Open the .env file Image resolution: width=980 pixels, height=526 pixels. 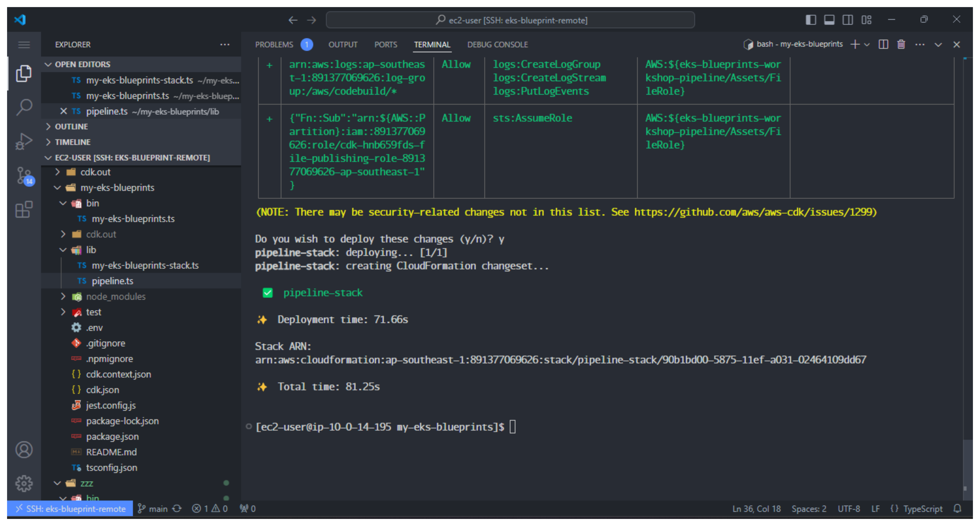coord(141,328)
